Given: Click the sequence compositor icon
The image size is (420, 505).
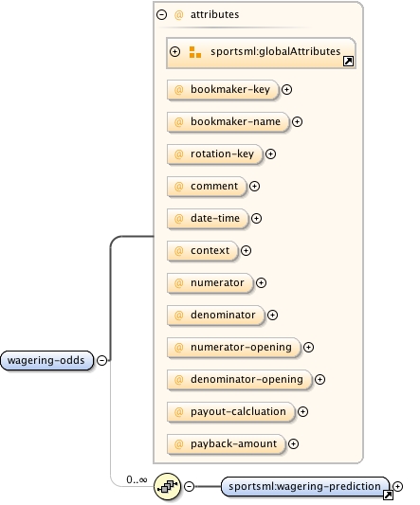Looking at the screenshot, I should 167,486.
